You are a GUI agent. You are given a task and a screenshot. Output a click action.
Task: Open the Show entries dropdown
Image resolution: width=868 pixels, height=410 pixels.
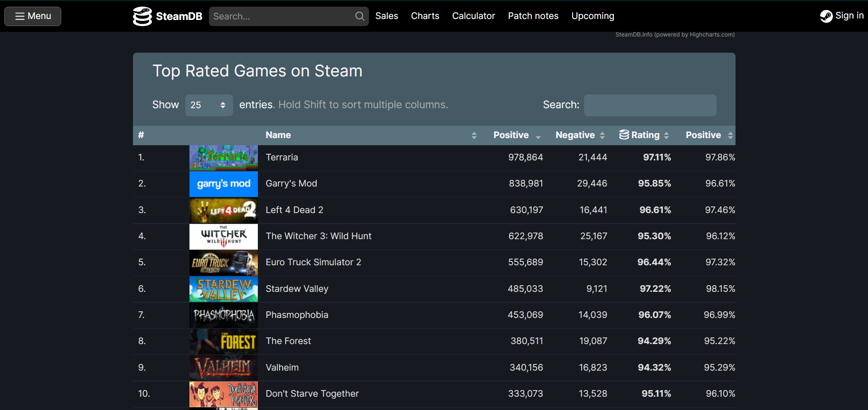click(209, 105)
